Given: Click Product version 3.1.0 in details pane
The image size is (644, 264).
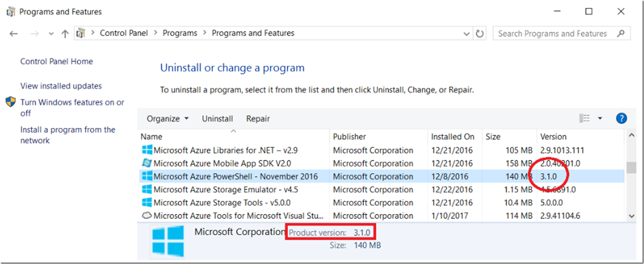Looking at the screenshot, I should point(330,232).
